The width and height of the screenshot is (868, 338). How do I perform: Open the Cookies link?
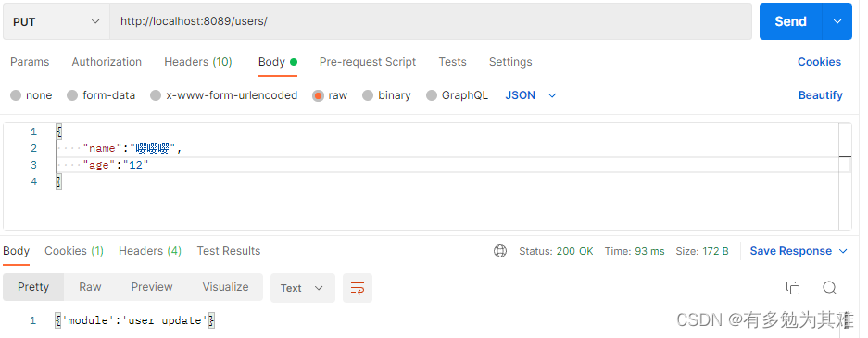(819, 62)
